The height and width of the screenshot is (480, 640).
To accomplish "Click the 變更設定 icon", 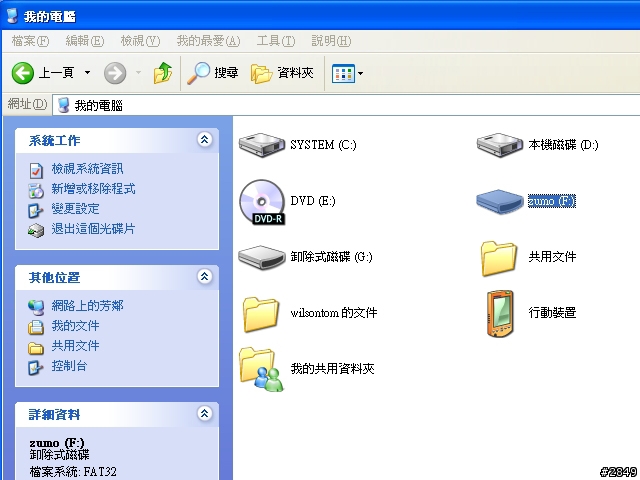I will tap(36, 210).
